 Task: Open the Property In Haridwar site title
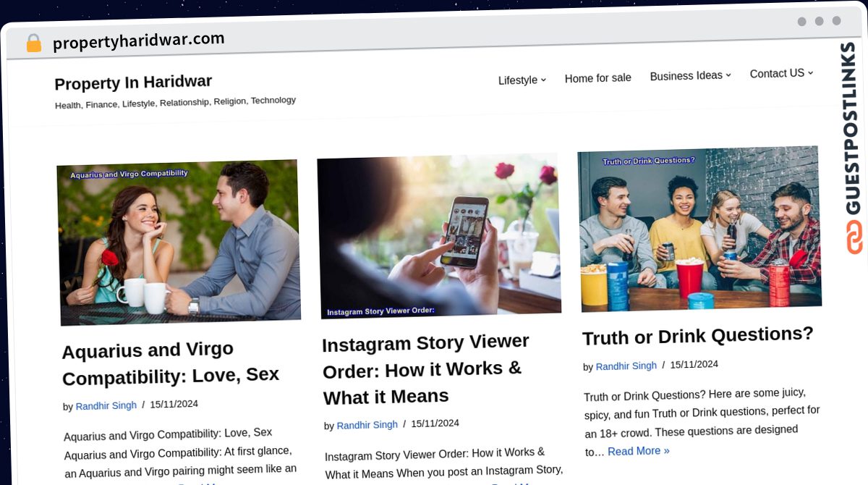pos(133,83)
